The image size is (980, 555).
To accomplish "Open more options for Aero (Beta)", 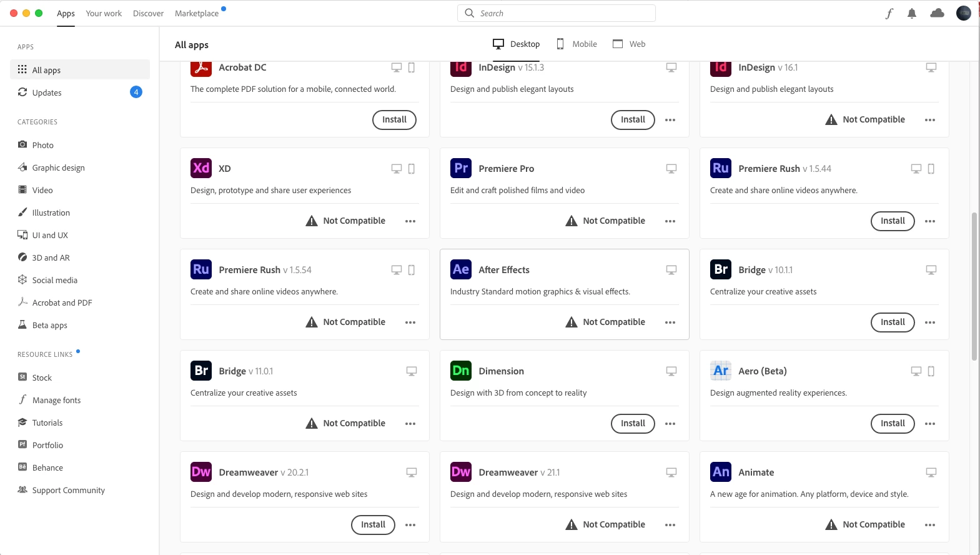I will [x=930, y=424].
